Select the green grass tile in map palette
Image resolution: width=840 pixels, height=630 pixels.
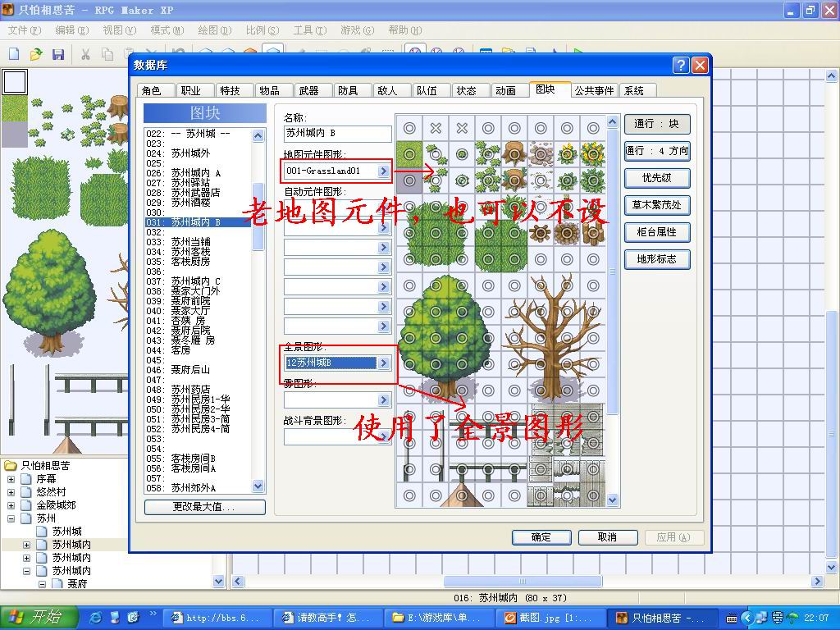pos(15,108)
